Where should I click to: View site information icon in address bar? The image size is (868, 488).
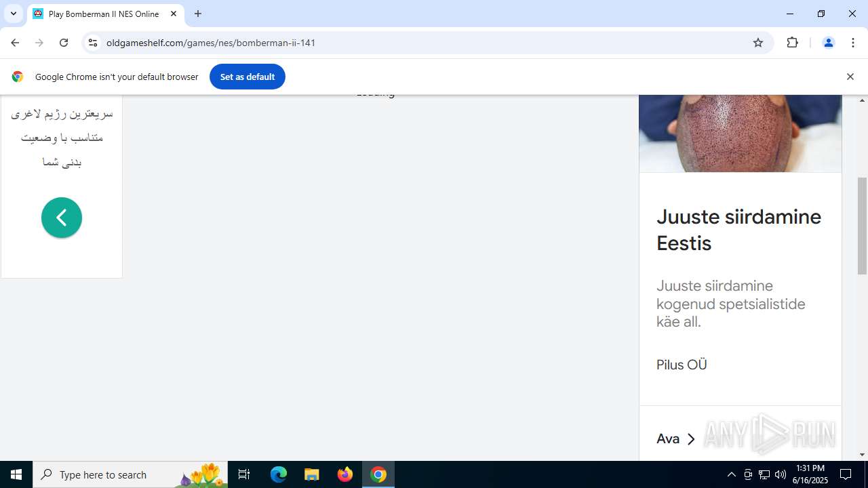[93, 43]
